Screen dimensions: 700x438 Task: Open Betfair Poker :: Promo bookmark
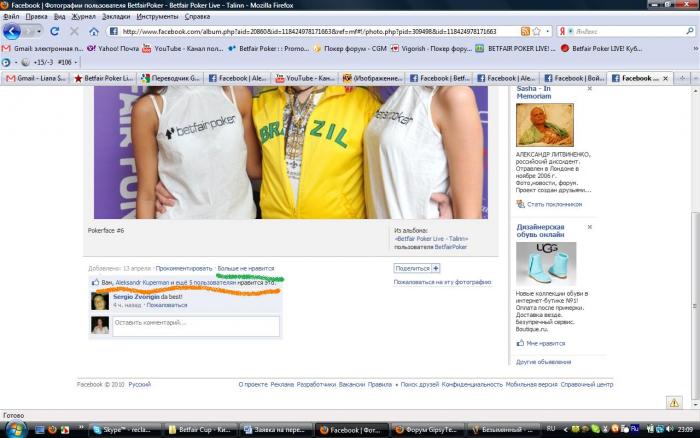click(x=268, y=48)
